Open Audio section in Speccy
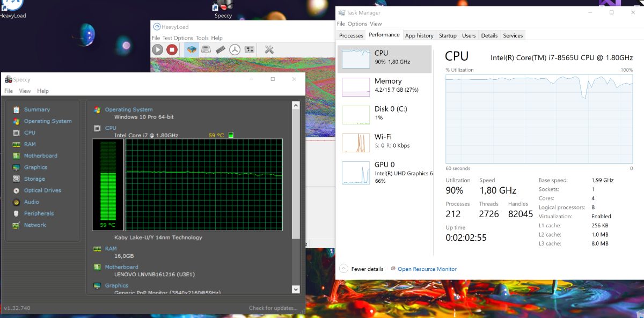This screenshot has height=318, width=644. tap(31, 202)
